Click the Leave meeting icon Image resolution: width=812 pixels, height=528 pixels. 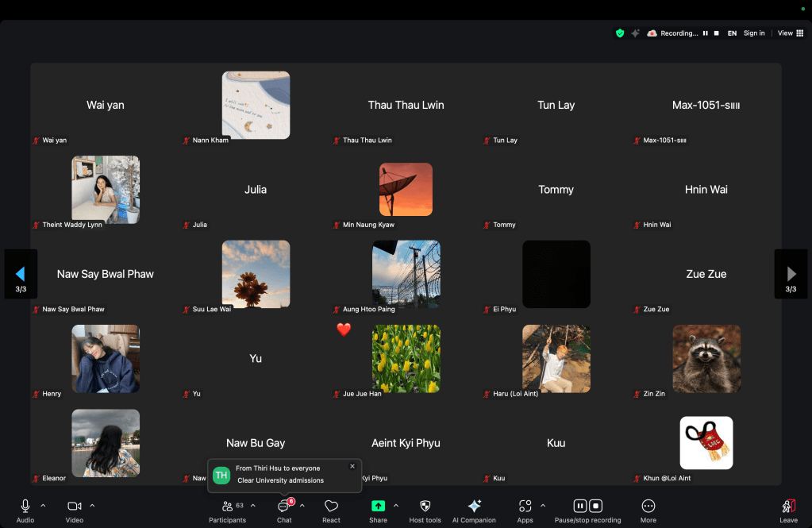click(x=787, y=507)
